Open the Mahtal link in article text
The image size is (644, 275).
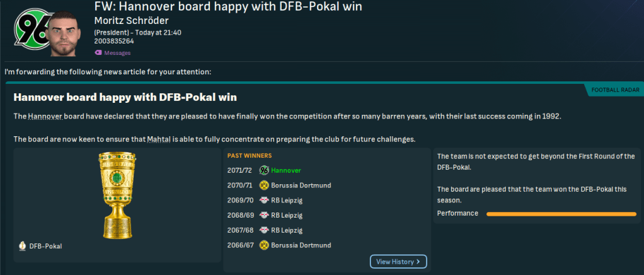click(163, 139)
